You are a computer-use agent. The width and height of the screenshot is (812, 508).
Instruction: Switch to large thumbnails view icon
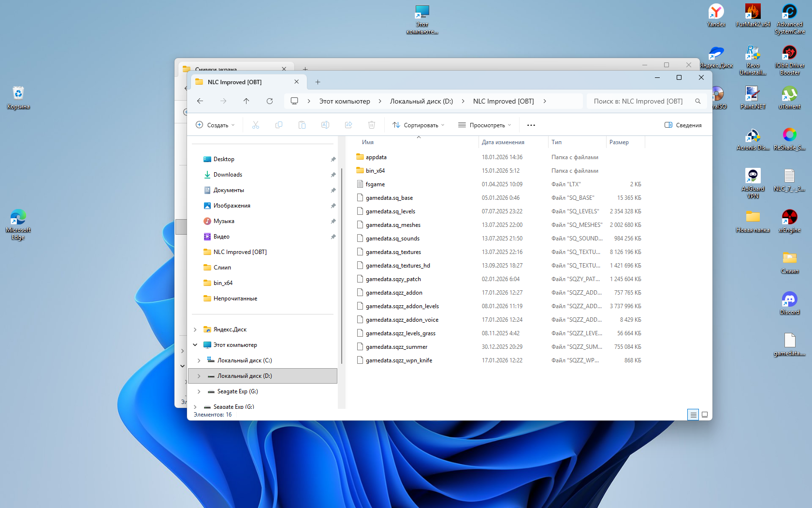705,415
